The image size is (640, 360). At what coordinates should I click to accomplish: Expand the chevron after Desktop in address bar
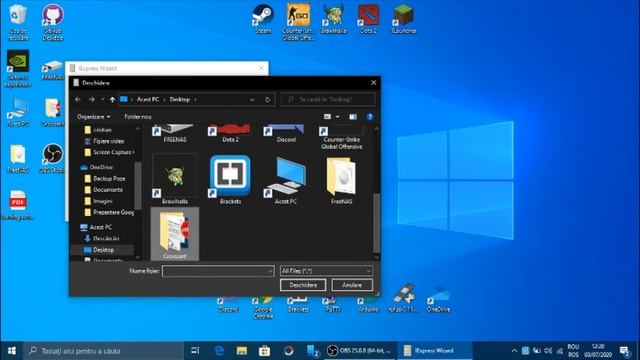[196, 100]
